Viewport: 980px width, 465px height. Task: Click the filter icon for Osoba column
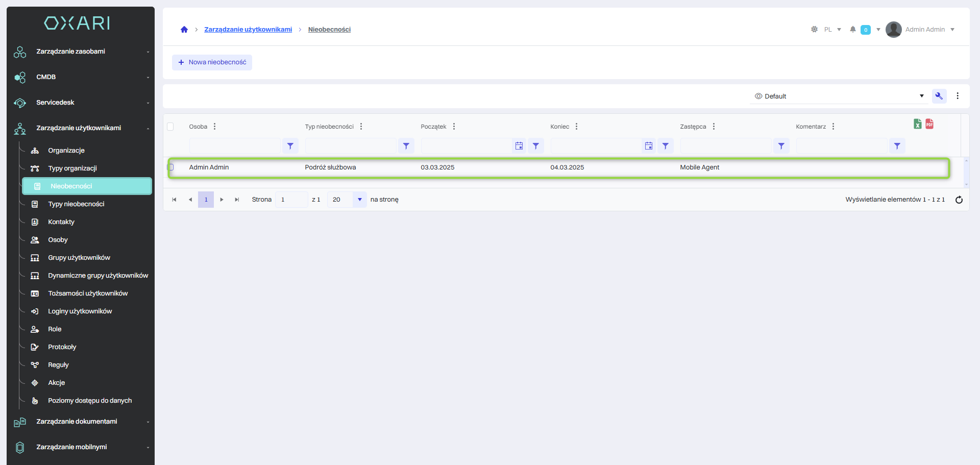[290, 146]
